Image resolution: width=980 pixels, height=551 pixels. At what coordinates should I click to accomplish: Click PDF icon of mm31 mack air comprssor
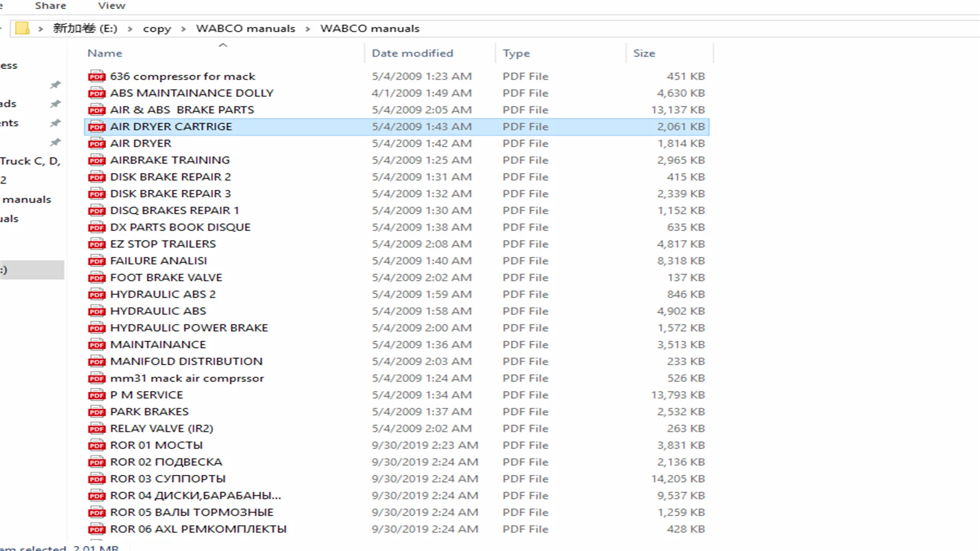click(x=96, y=379)
